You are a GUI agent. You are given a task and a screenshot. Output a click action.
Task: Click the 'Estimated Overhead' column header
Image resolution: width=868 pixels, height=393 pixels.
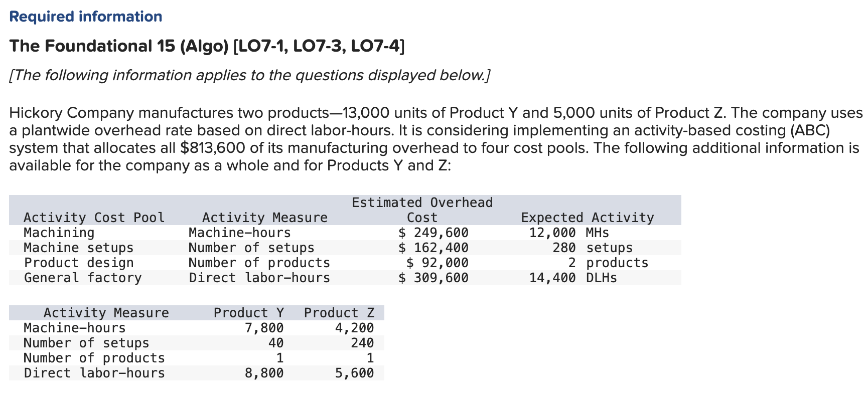click(422, 203)
